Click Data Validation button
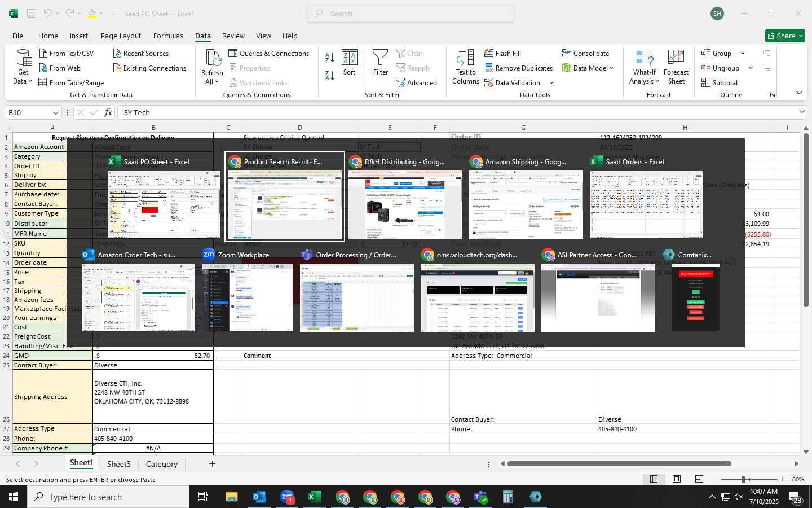 click(x=512, y=82)
